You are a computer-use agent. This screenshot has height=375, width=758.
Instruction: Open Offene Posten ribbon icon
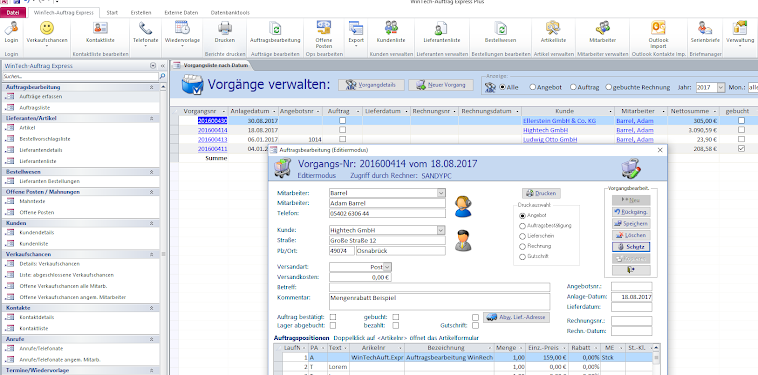point(323,27)
